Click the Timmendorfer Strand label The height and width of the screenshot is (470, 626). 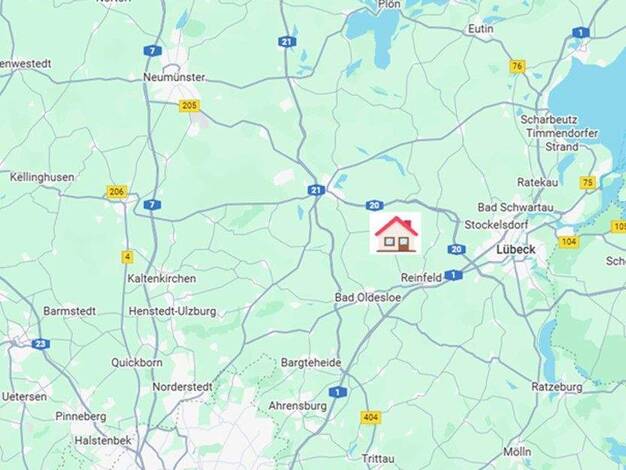point(562,140)
